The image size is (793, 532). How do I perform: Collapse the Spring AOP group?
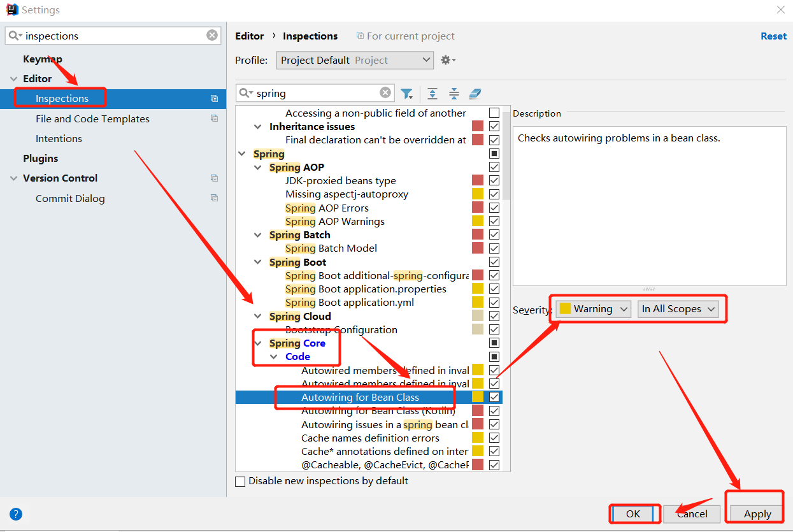click(x=258, y=168)
